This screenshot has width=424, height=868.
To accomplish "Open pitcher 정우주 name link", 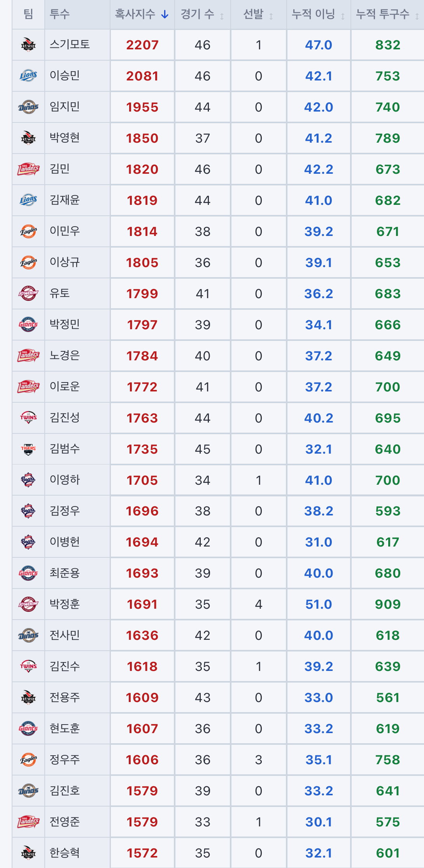I will pos(65,760).
